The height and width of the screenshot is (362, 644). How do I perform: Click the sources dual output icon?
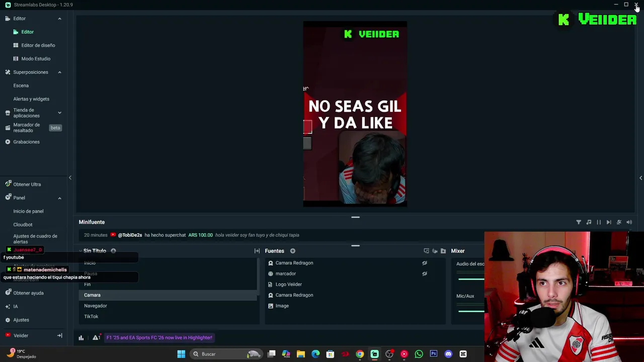[427, 251]
